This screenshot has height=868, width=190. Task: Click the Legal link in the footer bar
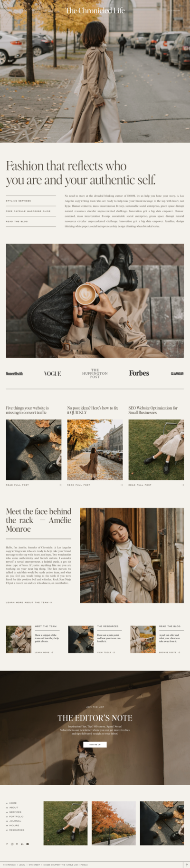coord(22,865)
